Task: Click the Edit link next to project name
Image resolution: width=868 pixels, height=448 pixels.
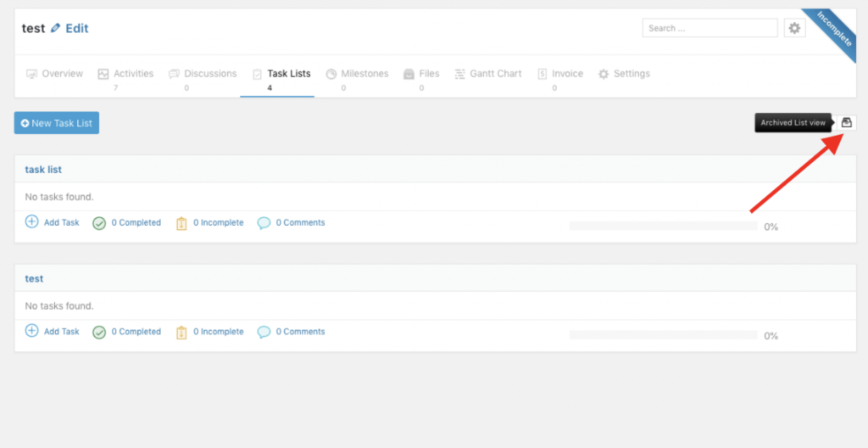Action: pos(77,28)
